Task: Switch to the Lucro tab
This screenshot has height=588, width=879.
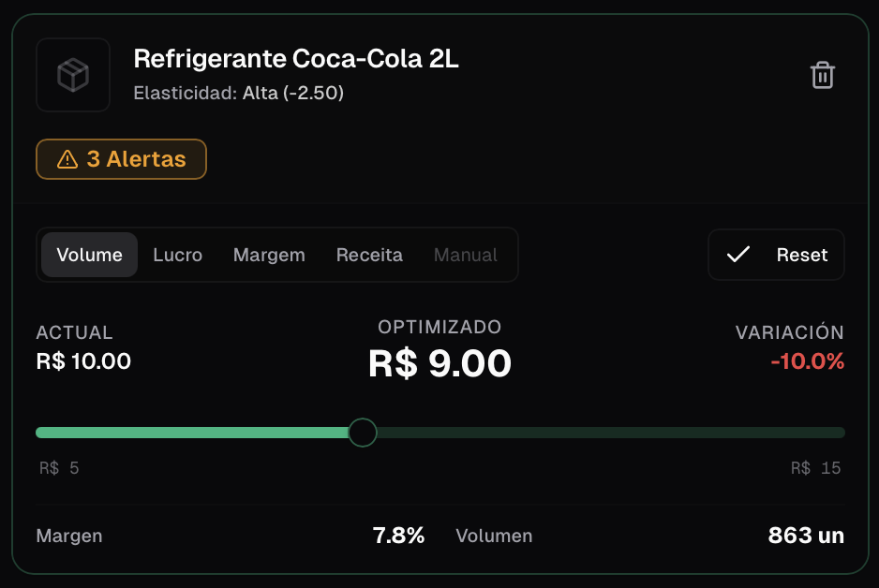Action: [177, 255]
